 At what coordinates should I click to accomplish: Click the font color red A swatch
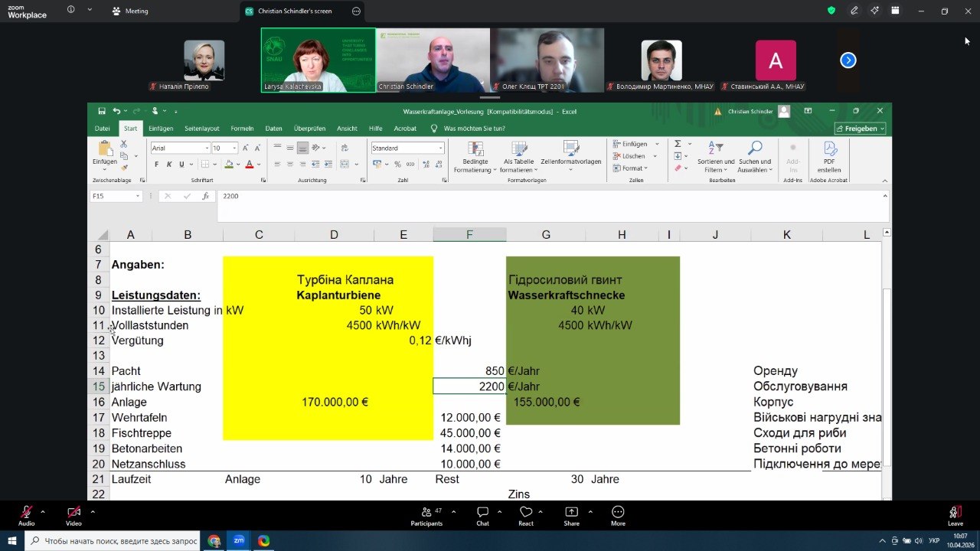tap(249, 165)
